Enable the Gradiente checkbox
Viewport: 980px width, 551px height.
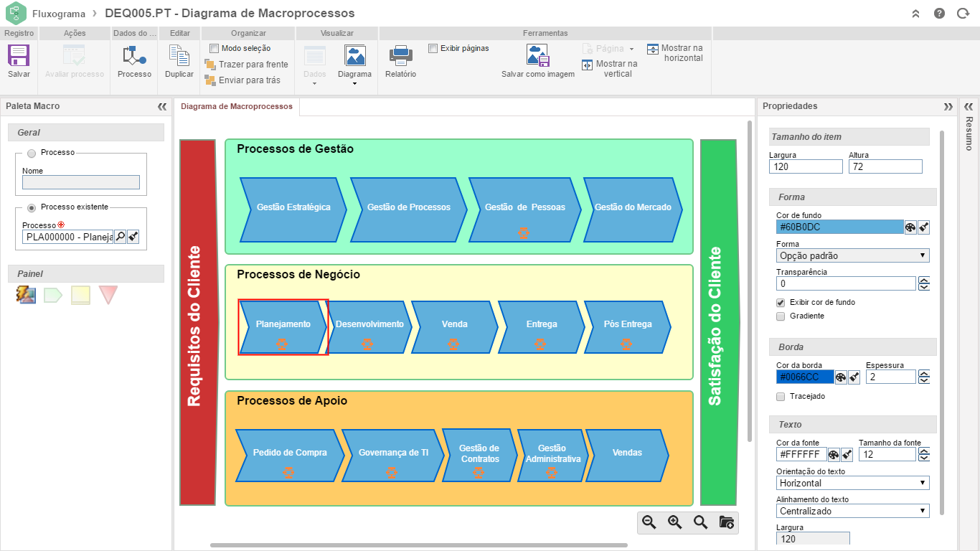pyautogui.click(x=781, y=316)
